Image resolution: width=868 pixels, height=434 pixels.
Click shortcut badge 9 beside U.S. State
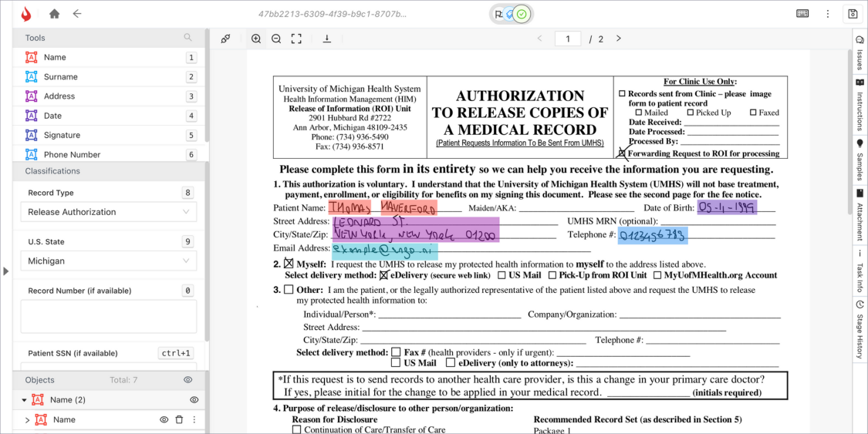click(187, 241)
